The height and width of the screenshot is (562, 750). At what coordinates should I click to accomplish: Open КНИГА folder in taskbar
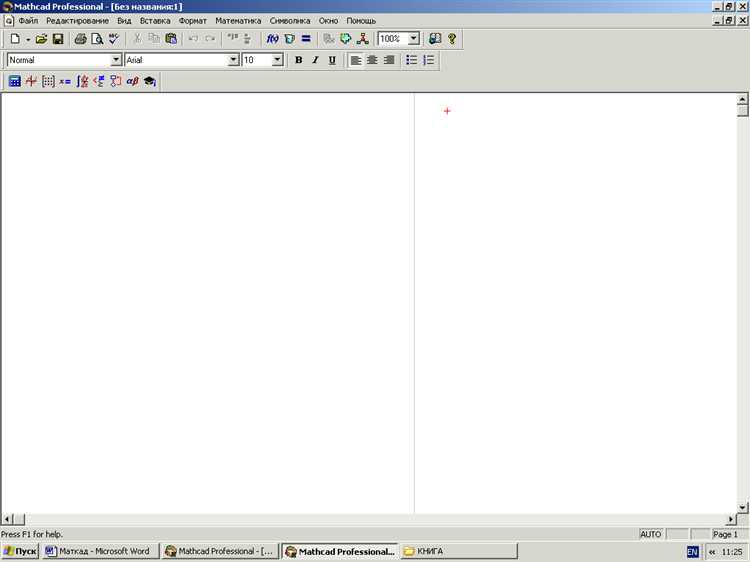(x=459, y=551)
